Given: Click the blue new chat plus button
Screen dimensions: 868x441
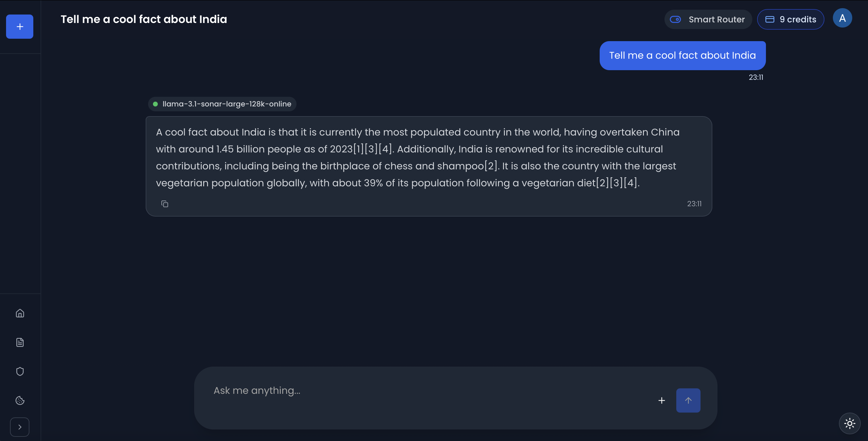Looking at the screenshot, I should tap(20, 27).
